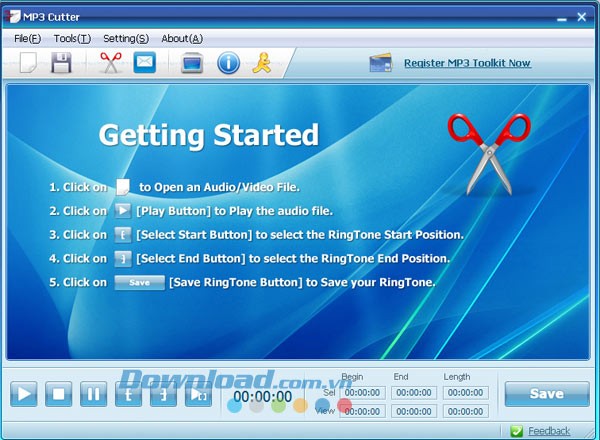The image size is (600, 440).
Task: Click the Getting Started heading
Action: [209, 135]
